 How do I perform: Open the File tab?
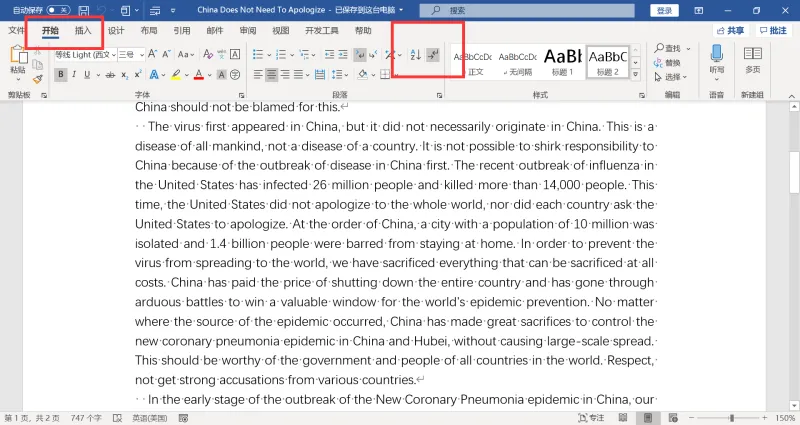pyautogui.click(x=15, y=31)
